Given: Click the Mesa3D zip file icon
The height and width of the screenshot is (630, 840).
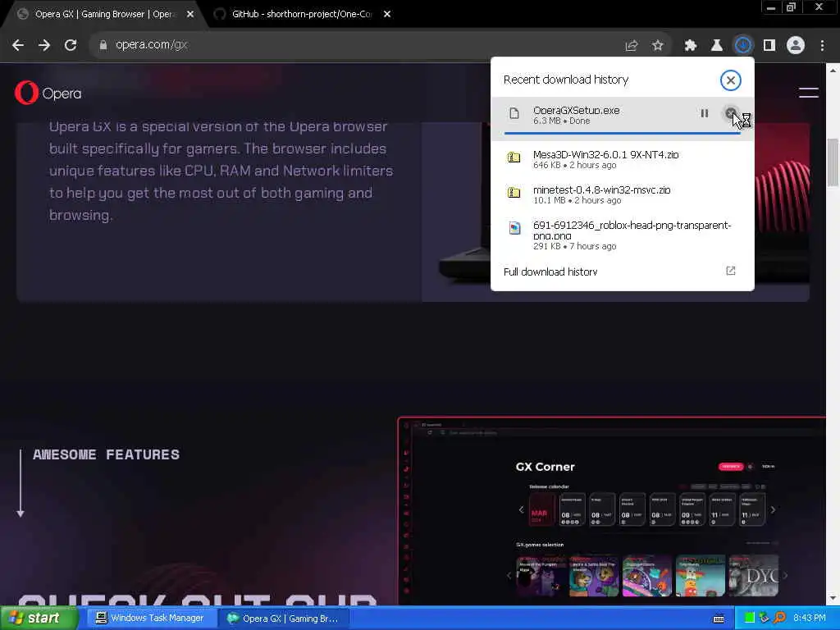Looking at the screenshot, I should [514, 157].
